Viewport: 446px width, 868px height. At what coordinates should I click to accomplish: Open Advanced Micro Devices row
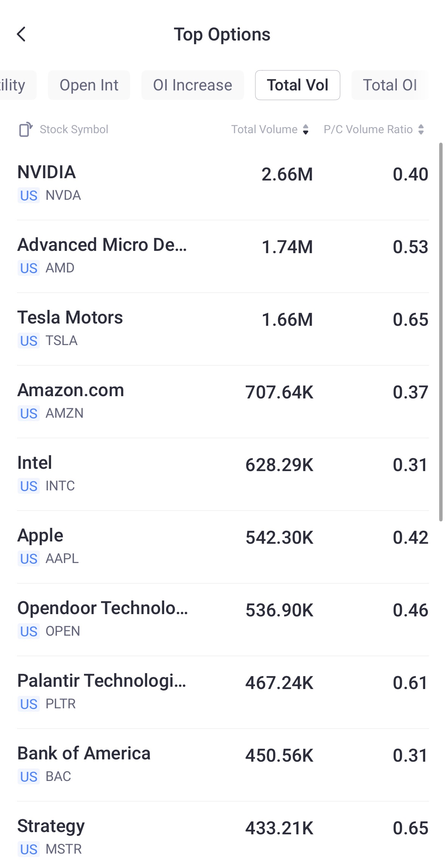[223, 256]
